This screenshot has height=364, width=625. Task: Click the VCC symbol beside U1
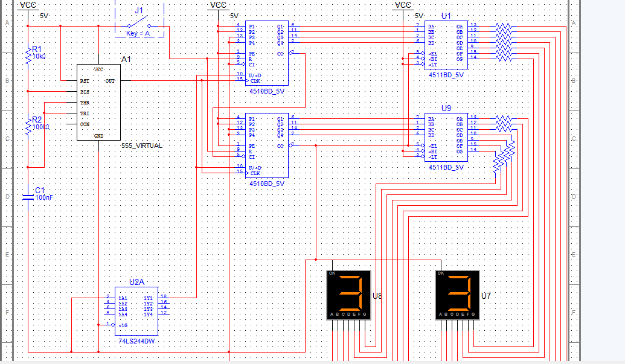(x=403, y=5)
